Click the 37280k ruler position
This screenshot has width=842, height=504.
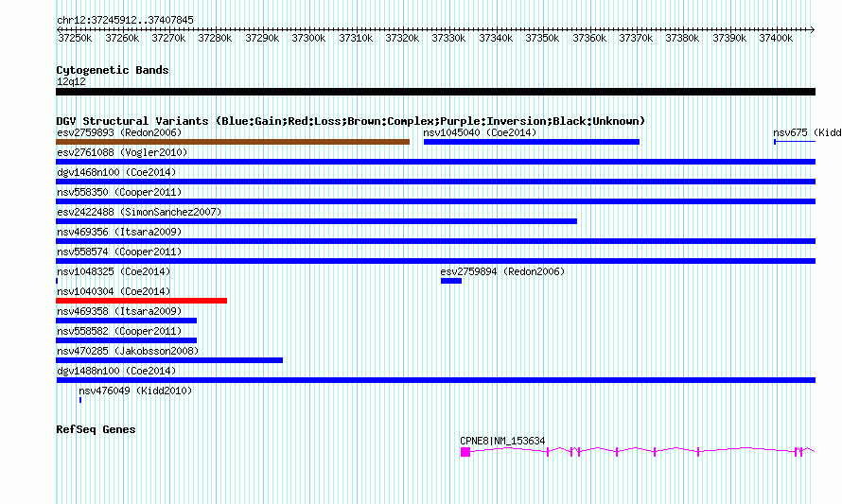[215, 38]
